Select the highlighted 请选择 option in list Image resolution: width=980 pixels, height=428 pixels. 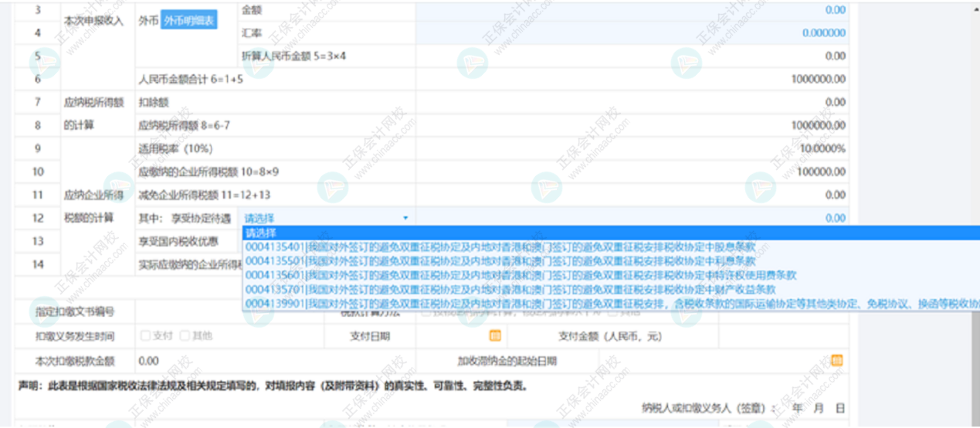coord(610,233)
